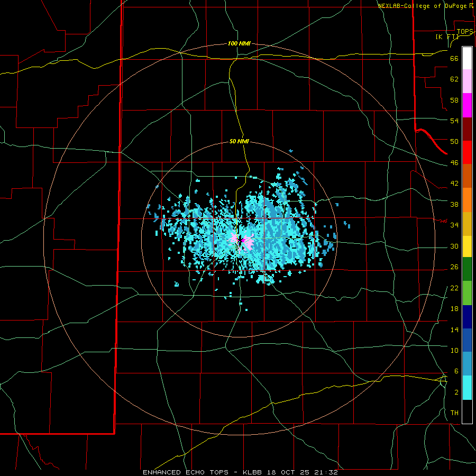The image size is (476, 476).
Task: Click the NEXLAB-College of DuPage credit text
Action: pyautogui.click(x=424, y=6)
